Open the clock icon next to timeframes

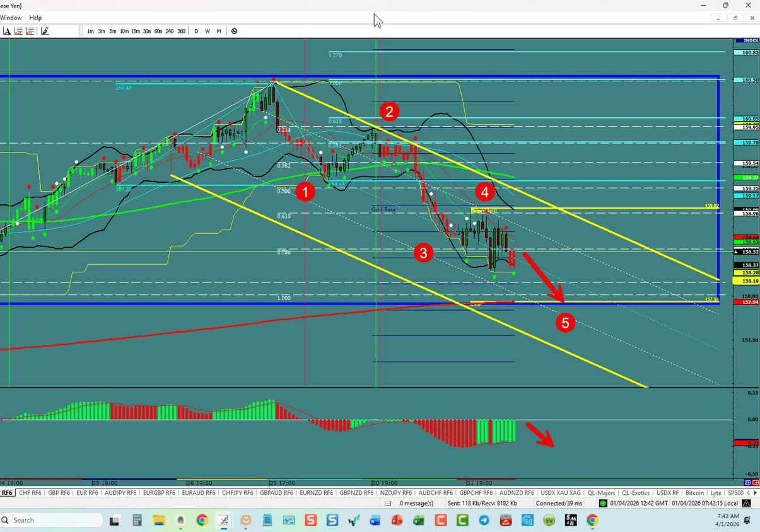pos(234,30)
